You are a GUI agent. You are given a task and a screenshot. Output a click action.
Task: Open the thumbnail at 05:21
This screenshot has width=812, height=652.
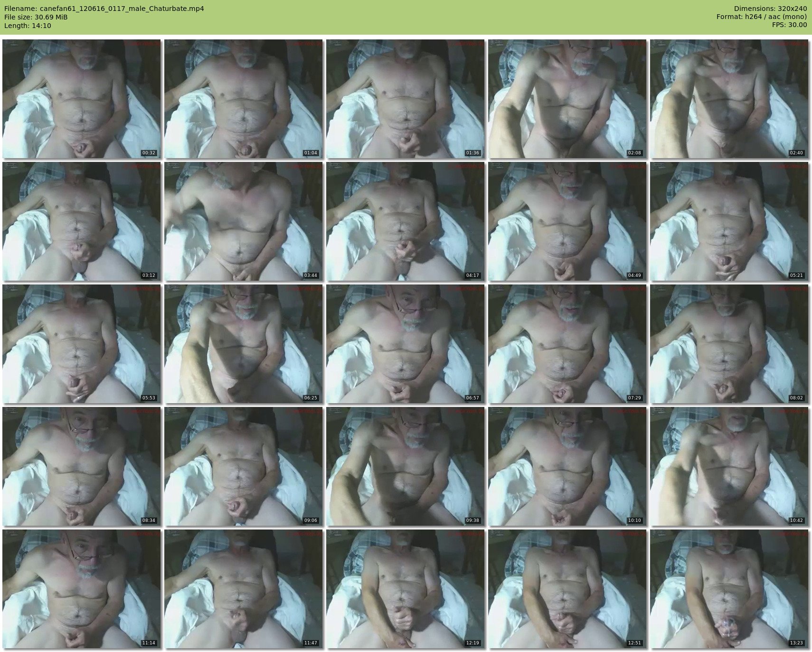pos(729,221)
